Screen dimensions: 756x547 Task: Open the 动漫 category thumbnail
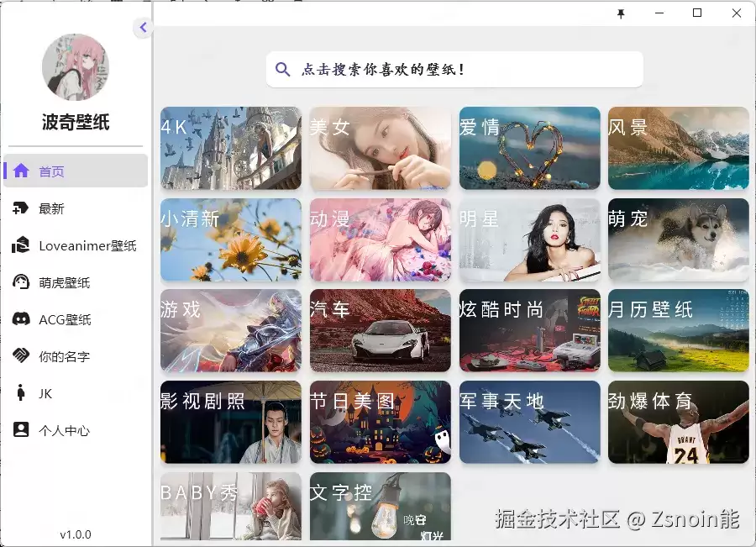(x=381, y=239)
